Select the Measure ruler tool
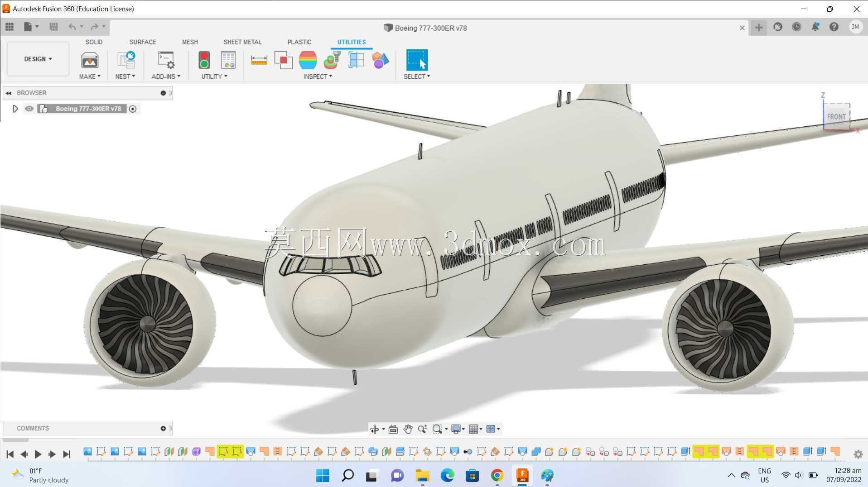The width and height of the screenshot is (868, 487). point(259,60)
